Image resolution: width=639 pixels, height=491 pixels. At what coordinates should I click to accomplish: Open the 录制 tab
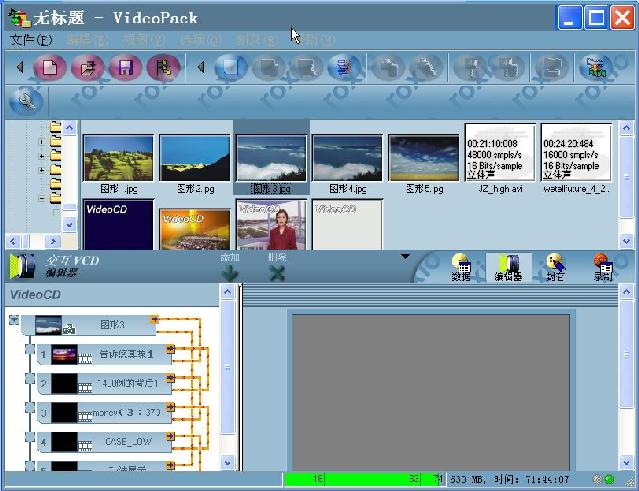click(x=602, y=268)
